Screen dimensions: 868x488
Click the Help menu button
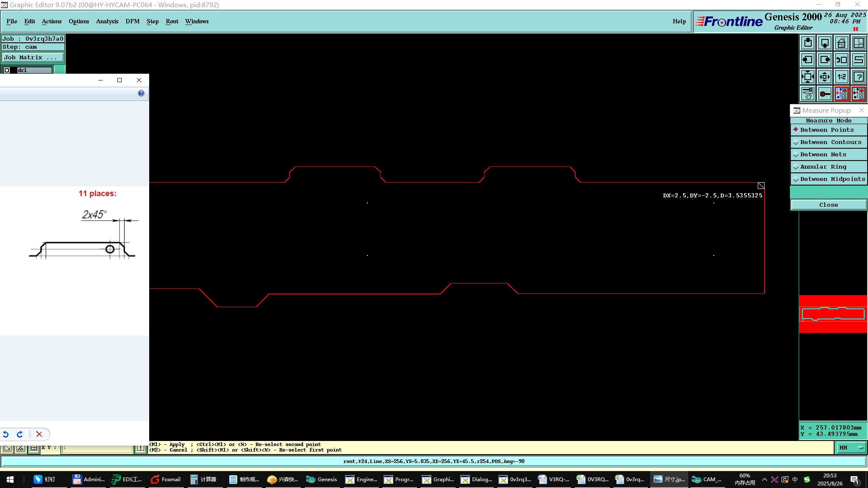click(679, 21)
